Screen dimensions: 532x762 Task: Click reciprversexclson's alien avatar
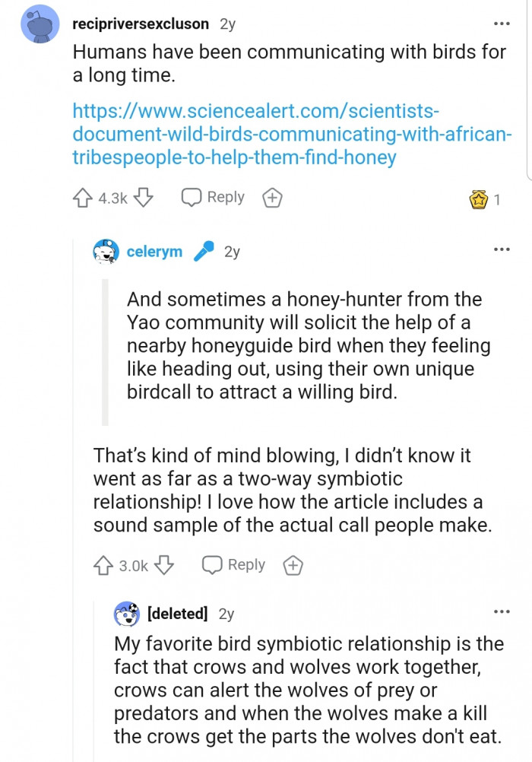point(39,24)
